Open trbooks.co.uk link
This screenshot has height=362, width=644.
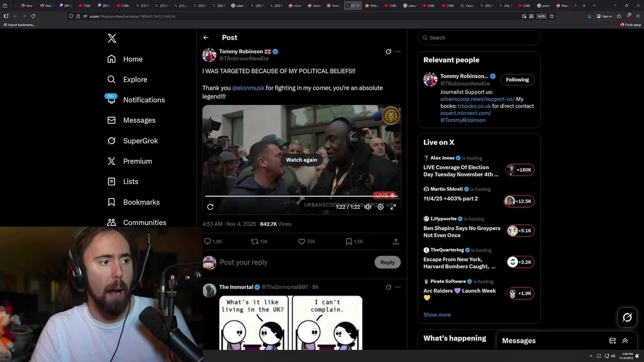(x=474, y=106)
